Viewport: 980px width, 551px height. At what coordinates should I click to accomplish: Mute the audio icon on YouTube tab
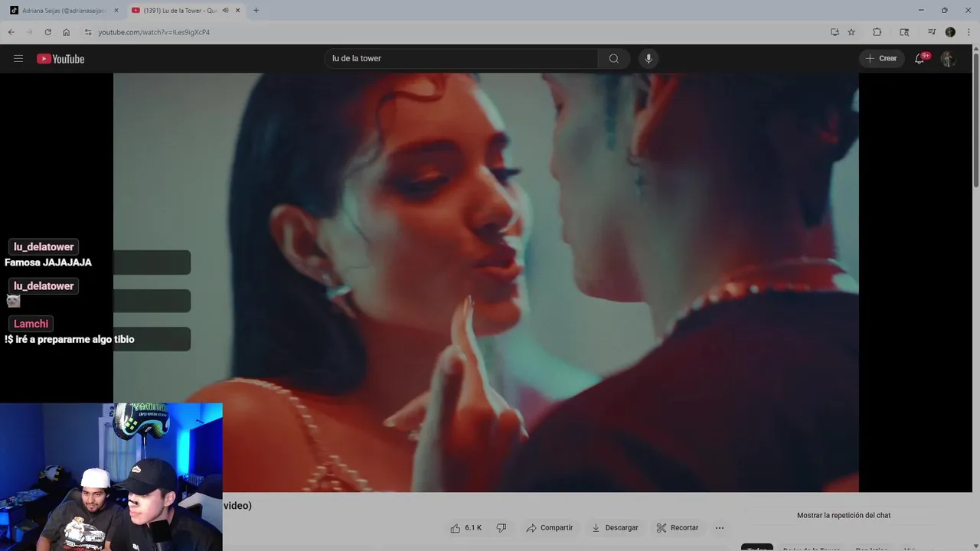pyautogui.click(x=225, y=11)
